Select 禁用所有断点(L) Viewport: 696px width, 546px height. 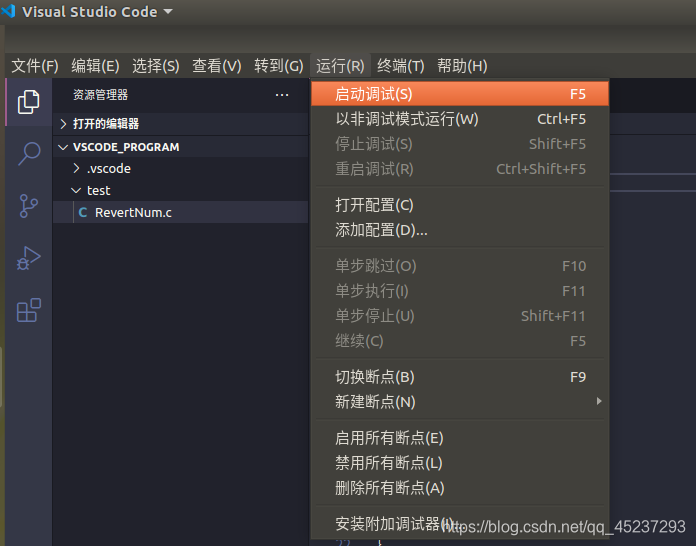460,463
